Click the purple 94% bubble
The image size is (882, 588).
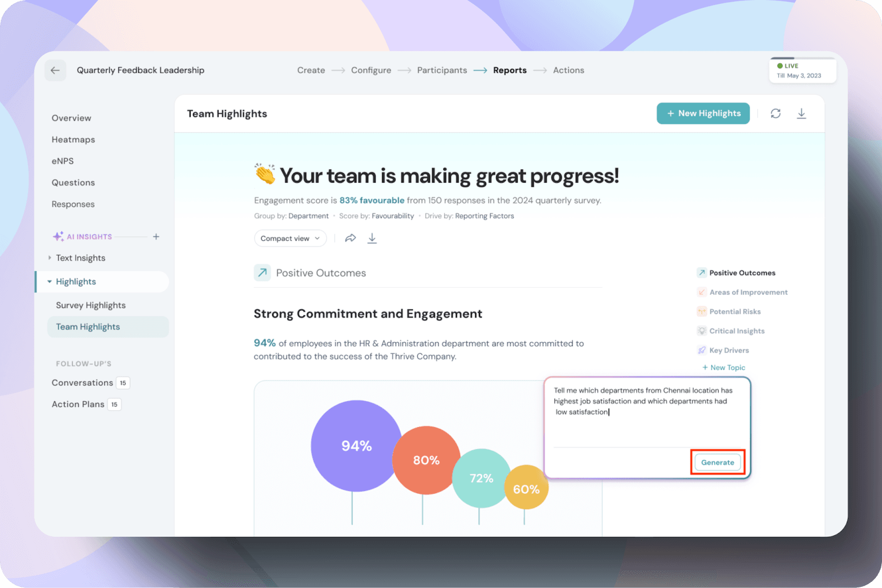click(x=356, y=445)
